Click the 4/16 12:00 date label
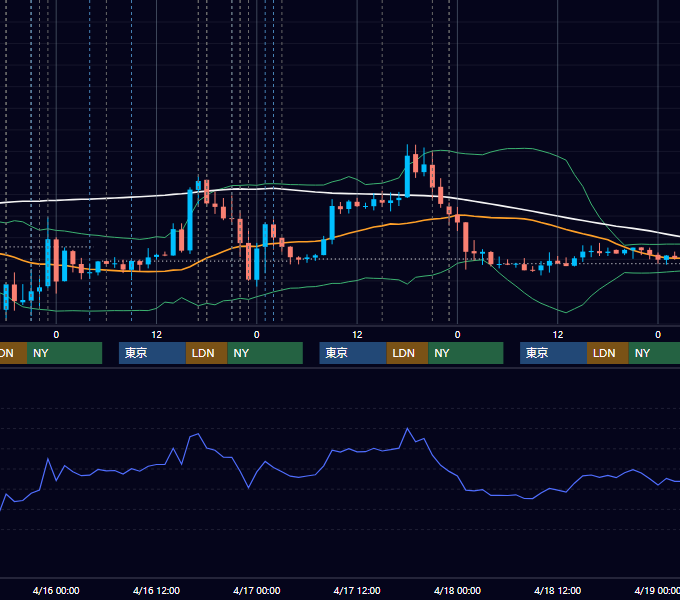The image size is (680, 600). click(x=156, y=590)
